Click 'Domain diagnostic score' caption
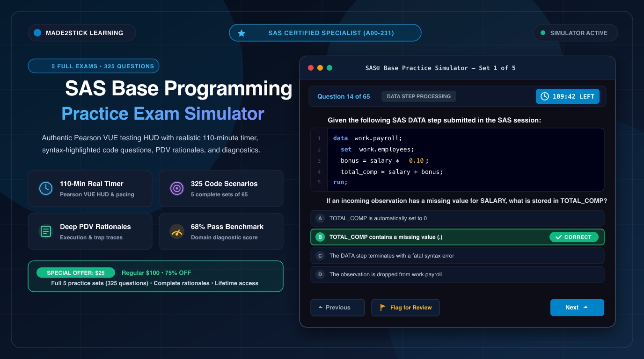Screen dimensions: 644x359 tap(224, 237)
